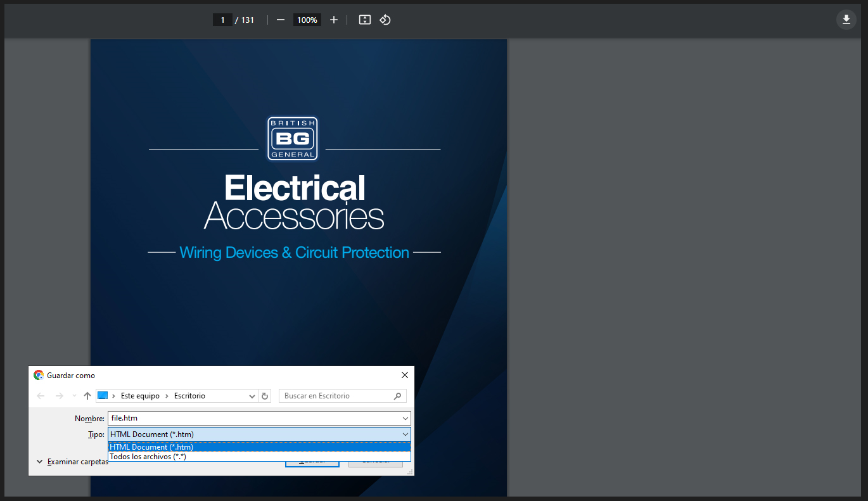The image size is (868, 501).
Task: Go up one folder level in dialog
Action: (x=87, y=396)
